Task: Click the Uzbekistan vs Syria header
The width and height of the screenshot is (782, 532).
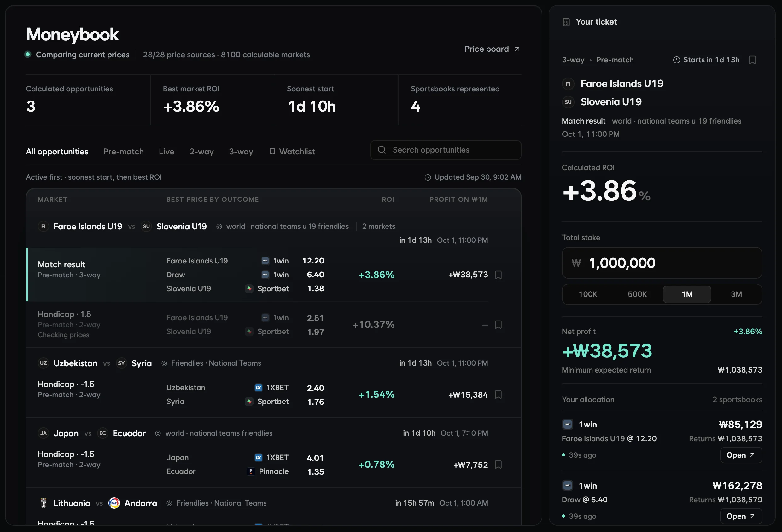Action: coord(274,363)
